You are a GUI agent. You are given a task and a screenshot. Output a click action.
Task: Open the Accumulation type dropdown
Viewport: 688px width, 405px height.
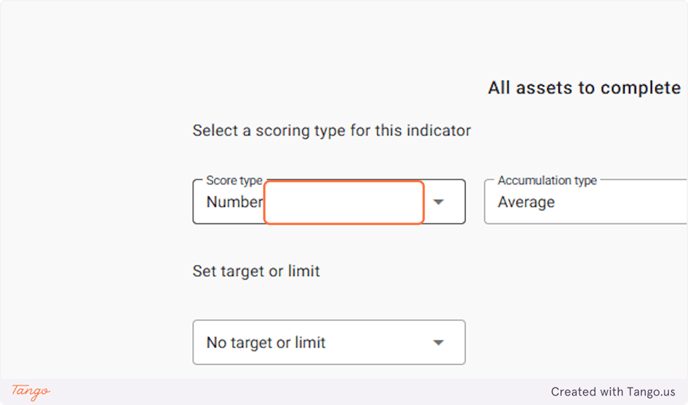[x=586, y=201]
